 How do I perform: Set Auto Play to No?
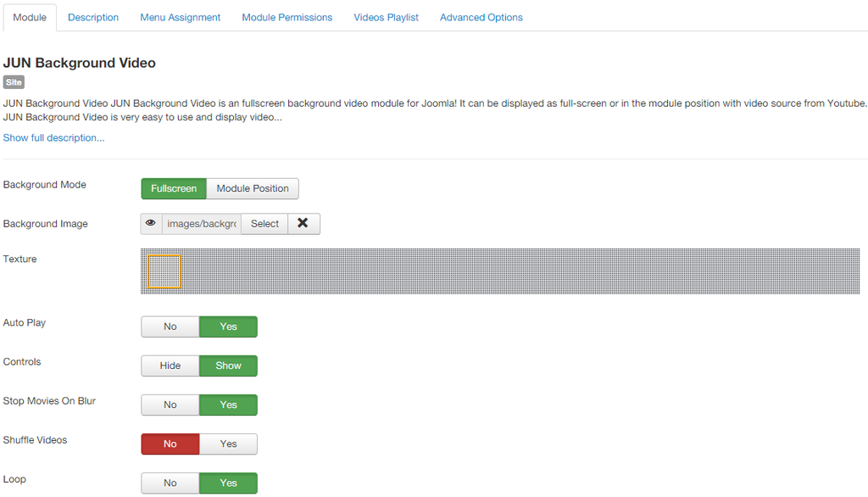coord(170,327)
